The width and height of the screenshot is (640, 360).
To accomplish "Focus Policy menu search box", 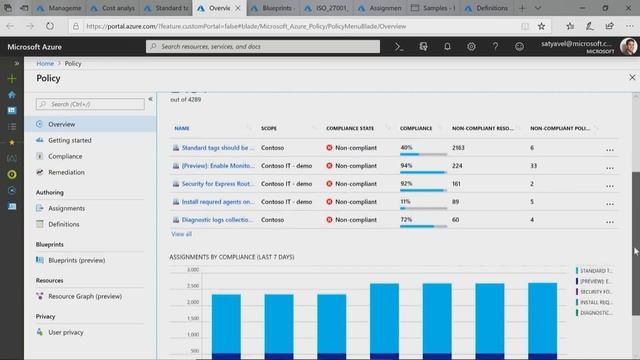I will [x=90, y=104].
